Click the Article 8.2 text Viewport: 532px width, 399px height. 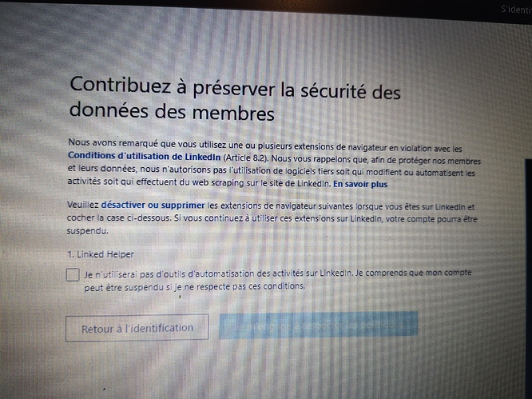[x=246, y=158]
